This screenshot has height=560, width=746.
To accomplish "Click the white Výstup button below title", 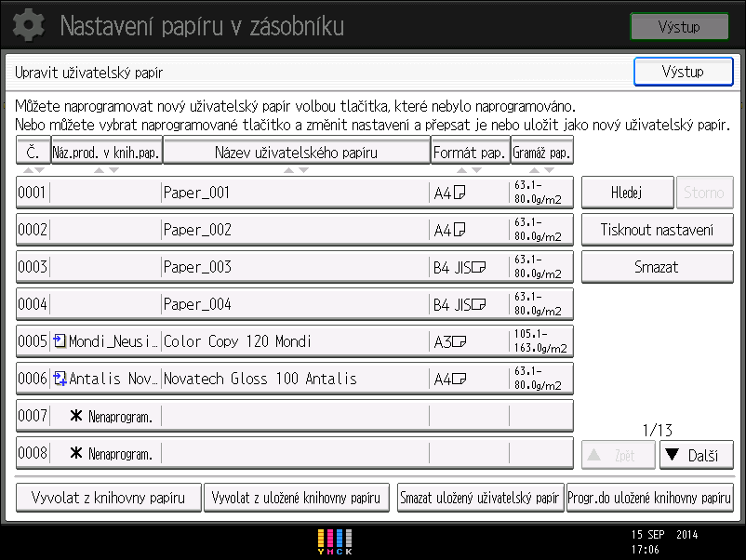I will [683, 72].
